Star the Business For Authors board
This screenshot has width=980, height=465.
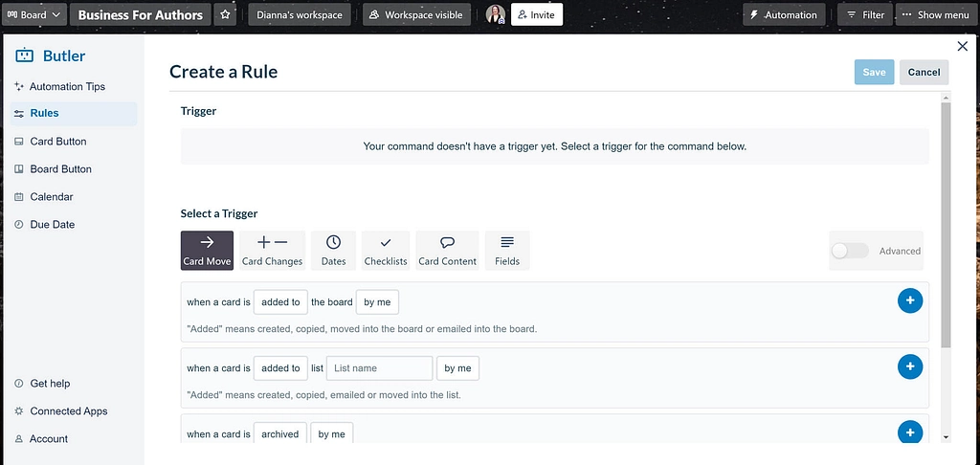(225, 14)
